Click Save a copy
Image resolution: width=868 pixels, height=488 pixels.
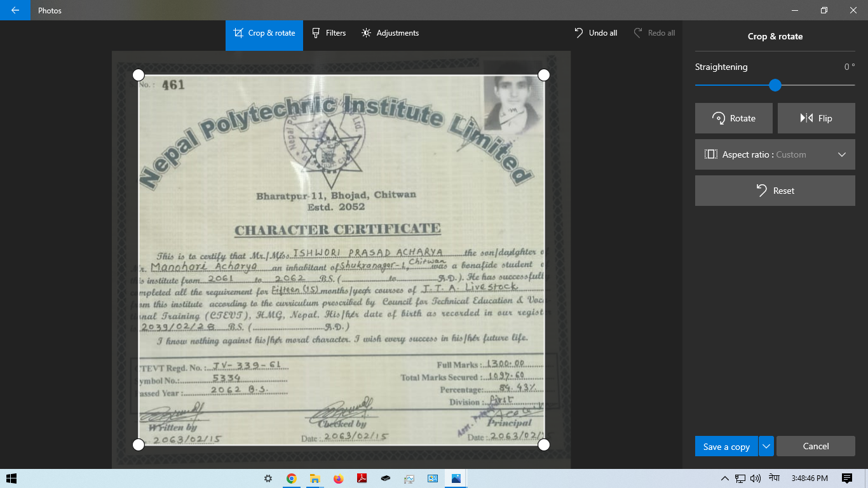click(x=726, y=447)
